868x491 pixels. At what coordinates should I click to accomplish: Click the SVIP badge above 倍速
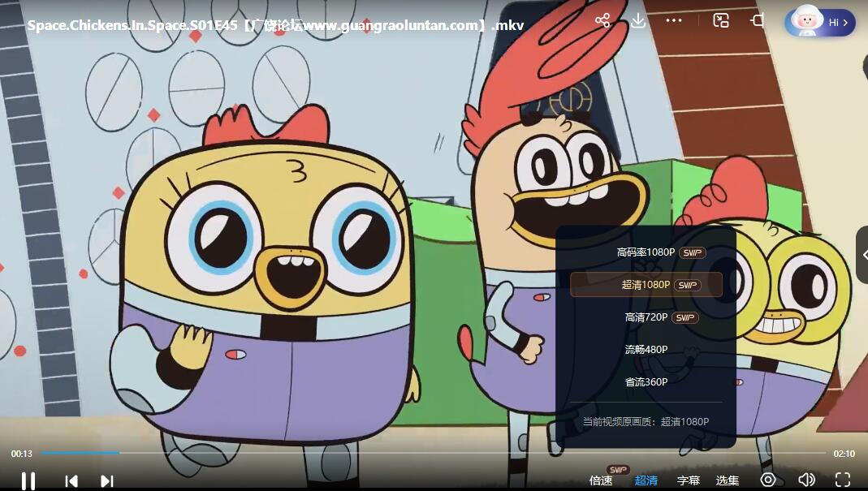[618, 469]
